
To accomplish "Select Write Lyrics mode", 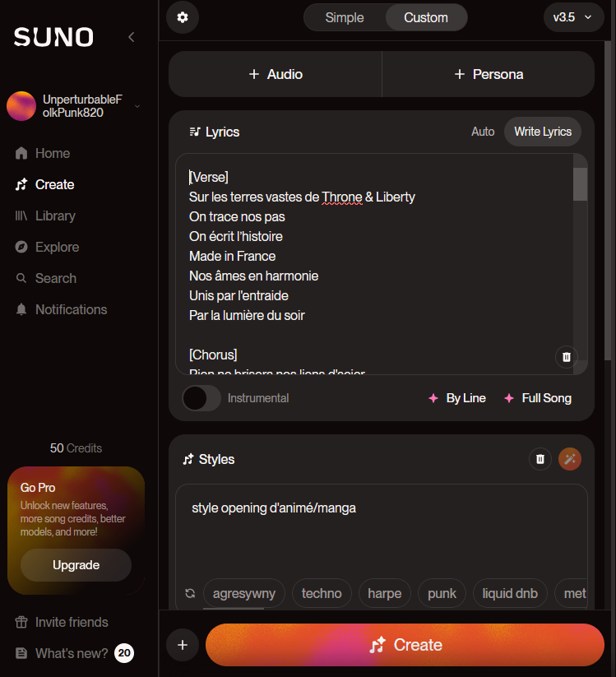I will pos(543,132).
